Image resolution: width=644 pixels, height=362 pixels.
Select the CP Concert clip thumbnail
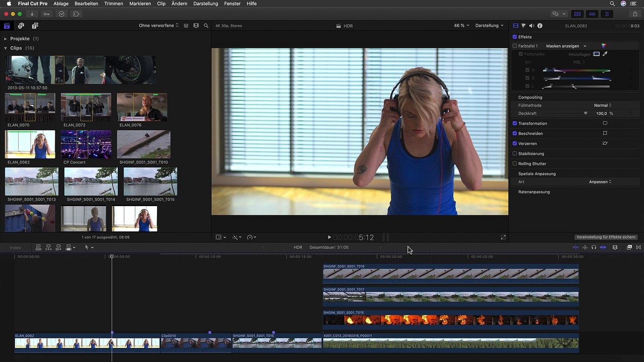(x=86, y=144)
